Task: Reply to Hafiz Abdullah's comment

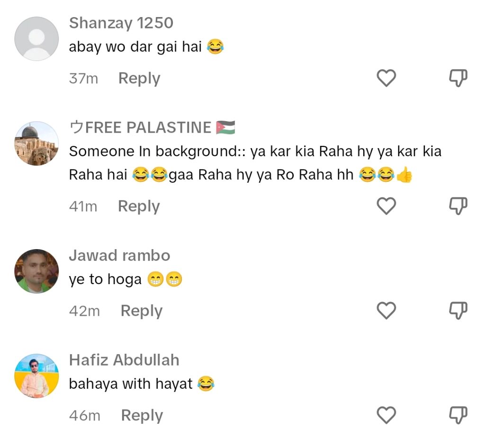Action: 142,415
